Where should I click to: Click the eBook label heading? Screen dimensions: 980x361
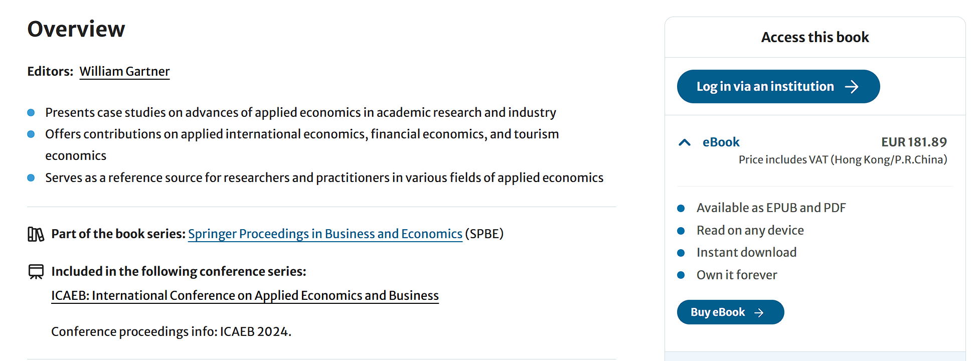point(721,142)
